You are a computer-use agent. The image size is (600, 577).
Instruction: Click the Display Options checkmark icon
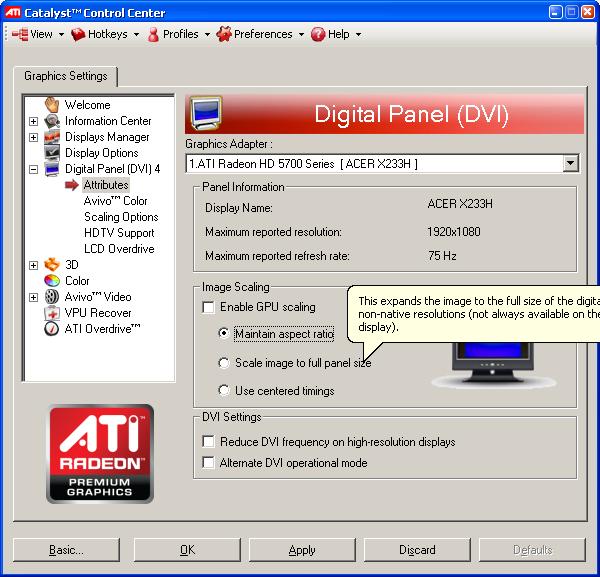pos(52,153)
